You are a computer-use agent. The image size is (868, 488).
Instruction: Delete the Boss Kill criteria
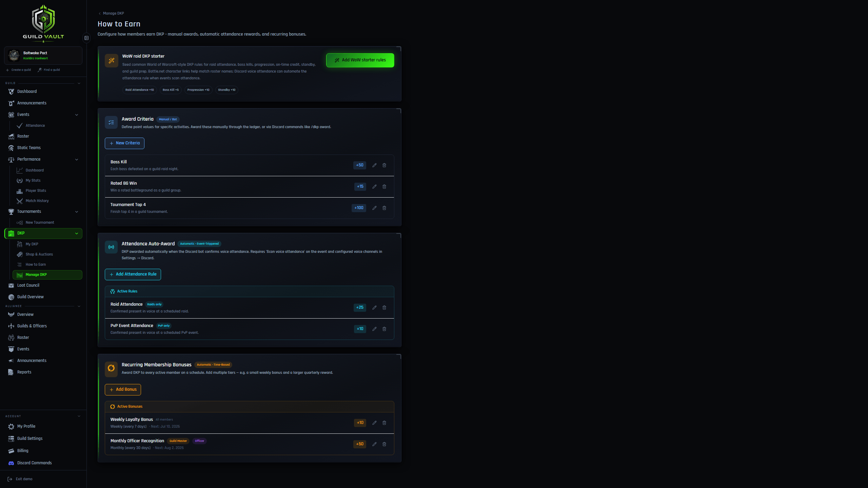(384, 165)
